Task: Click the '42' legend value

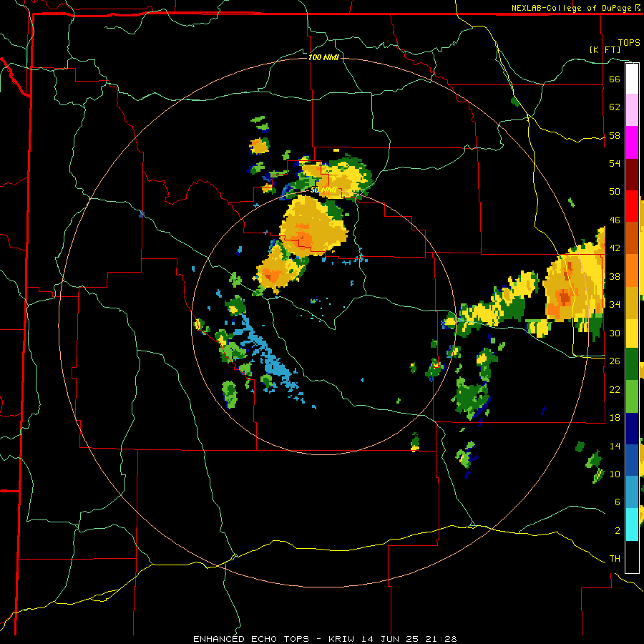Action: click(x=615, y=248)
